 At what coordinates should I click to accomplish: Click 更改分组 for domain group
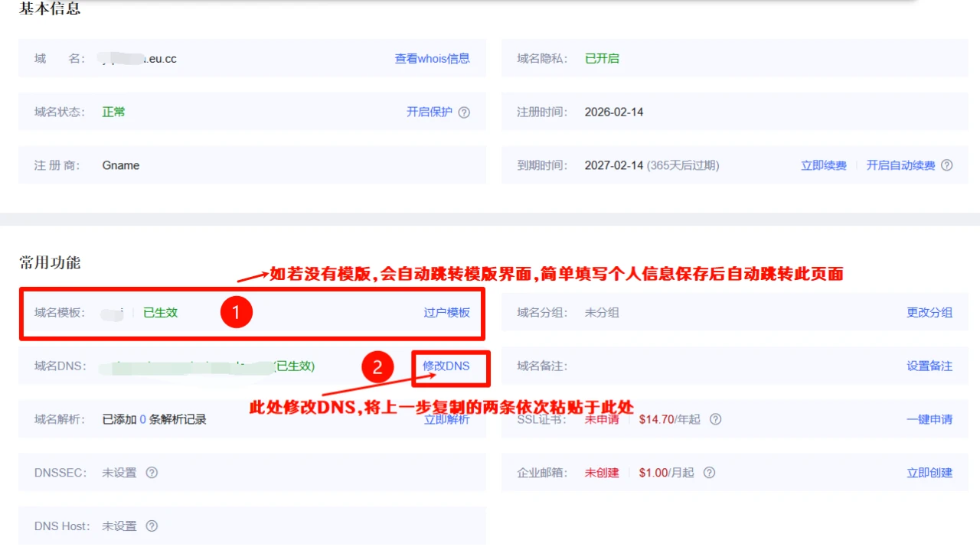929,312
